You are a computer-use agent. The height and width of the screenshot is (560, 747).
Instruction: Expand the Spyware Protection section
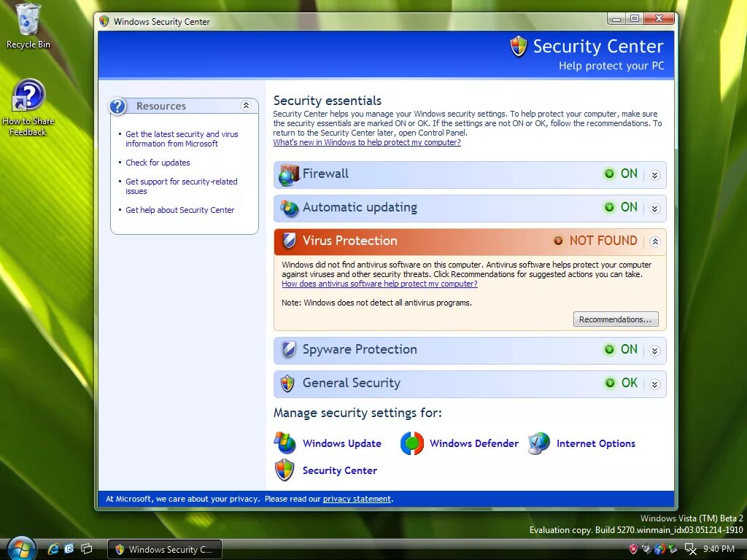click(654, 351)
